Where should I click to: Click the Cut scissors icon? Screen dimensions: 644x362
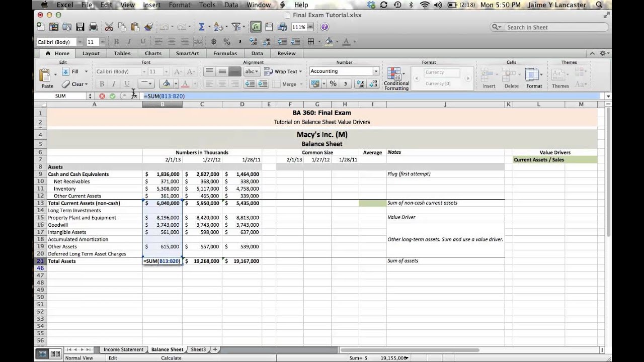click(109, 27)
